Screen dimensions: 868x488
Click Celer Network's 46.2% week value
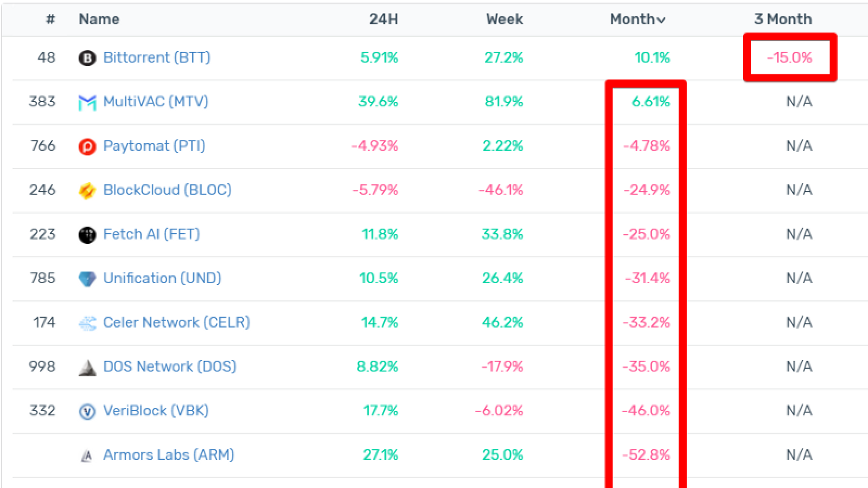tap(502, 323)
